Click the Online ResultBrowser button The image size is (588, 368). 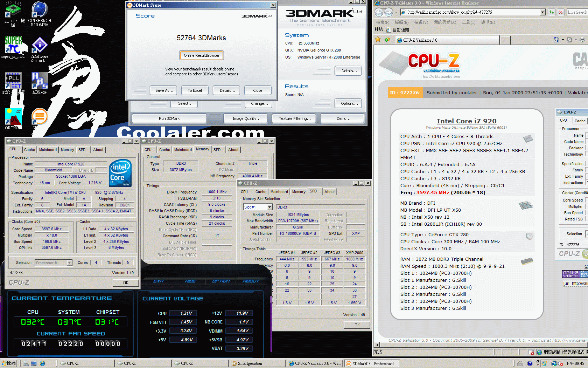point(202,55)
